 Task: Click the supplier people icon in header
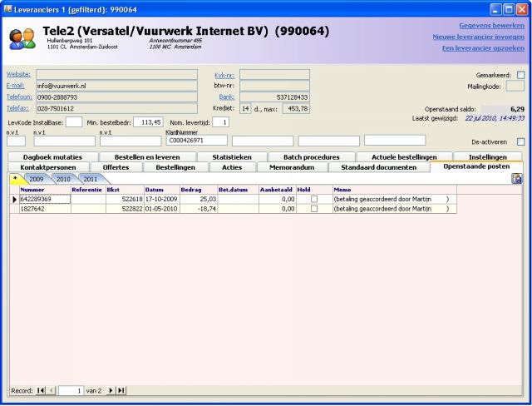(22, 37)
